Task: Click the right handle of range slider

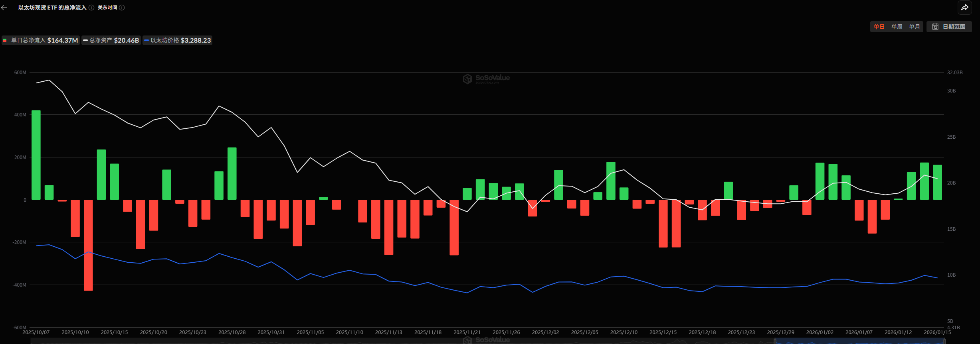Action: [x=944, y=341]
